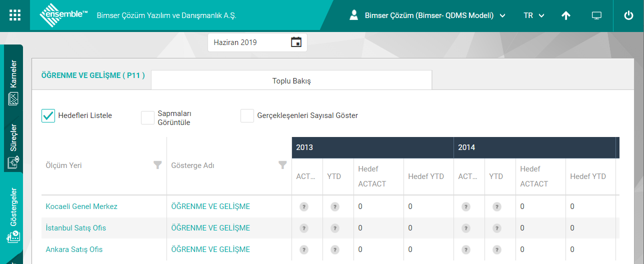
Task: Click the user profile avatar icon
Action: pos(354,15)
